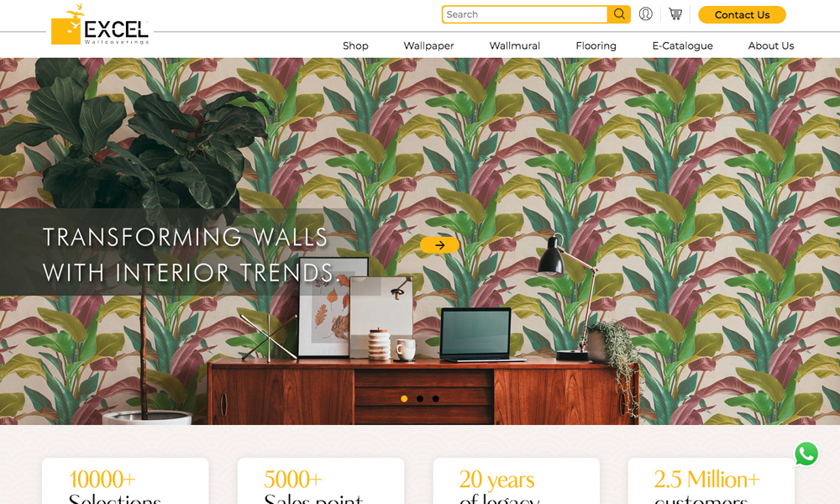
Task: Select the first carousel dot
Action: [x=404, y=398]
